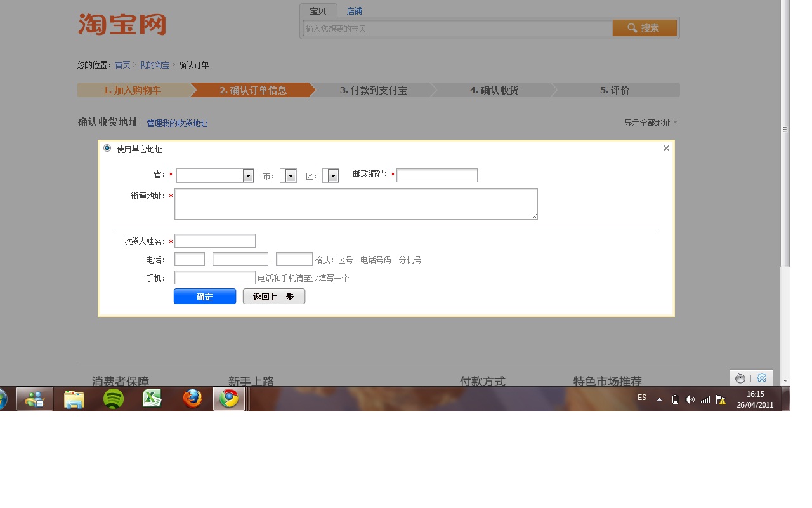
Task: Click step 1. 加入购物车
Action: pyautogui.click(x=133, y=90)
